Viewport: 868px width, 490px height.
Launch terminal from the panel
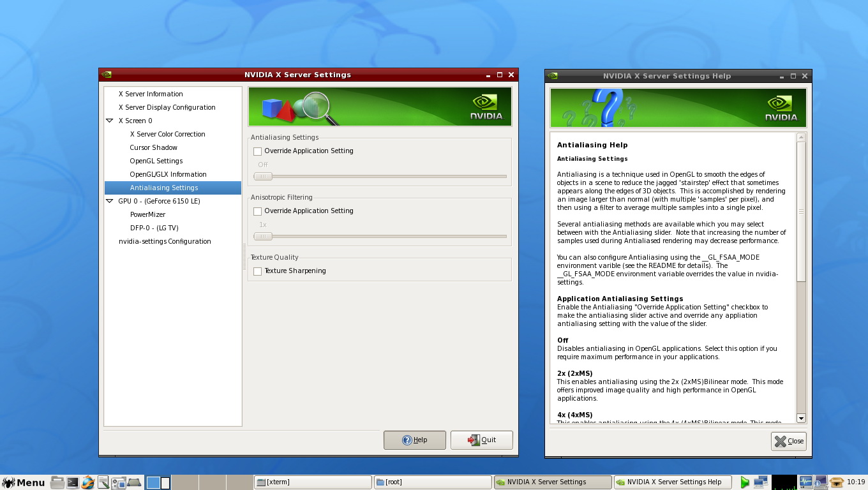point(72,482)
